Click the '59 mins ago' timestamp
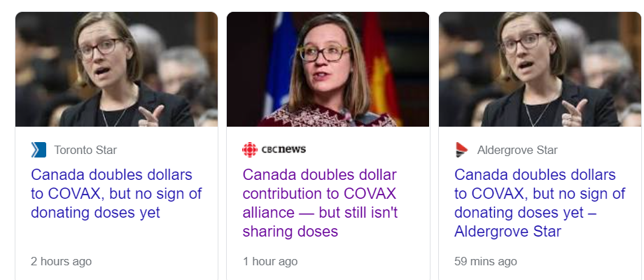Image resolution: width=644 pixels, height=280 pixels. pyautogui.click(x=486, y=261)
